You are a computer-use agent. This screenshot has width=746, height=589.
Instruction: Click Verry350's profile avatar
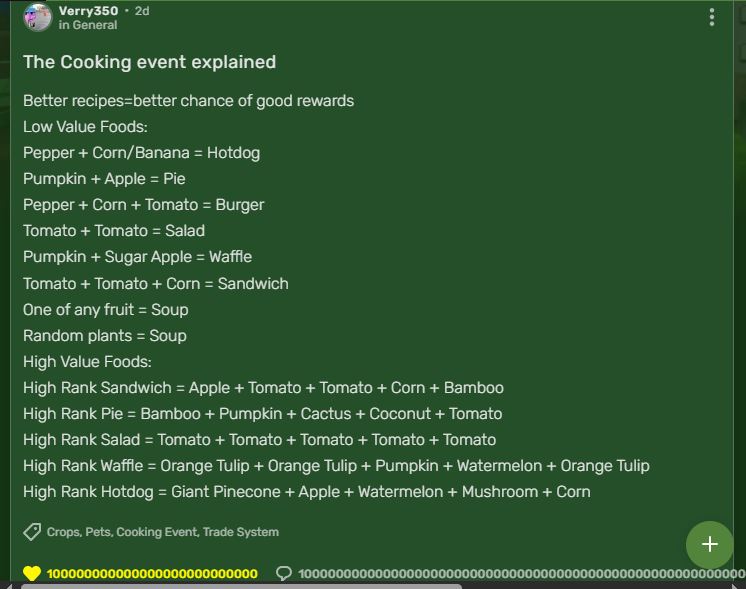click(x=38, y=17)
